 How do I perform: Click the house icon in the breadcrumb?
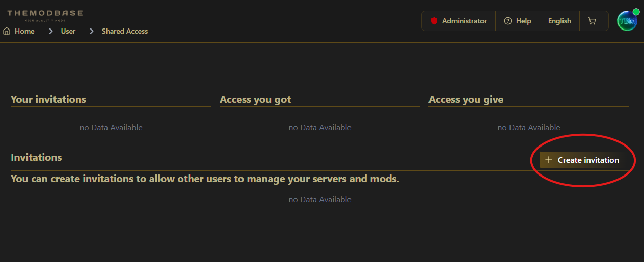[7, 31]
